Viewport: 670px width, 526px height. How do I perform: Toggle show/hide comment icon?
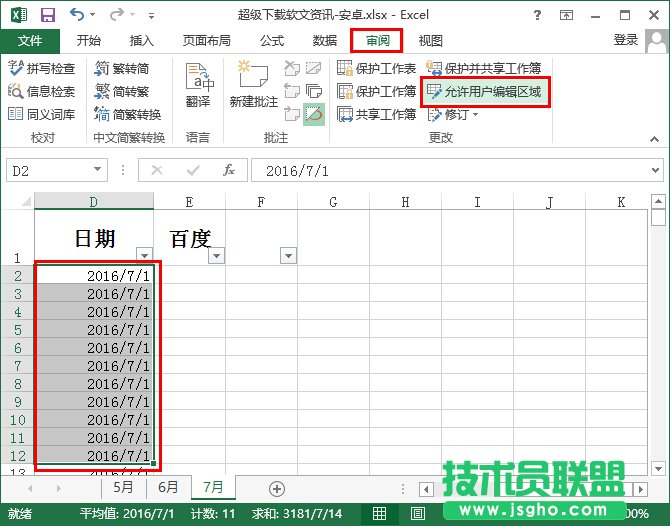pos(314,68)
